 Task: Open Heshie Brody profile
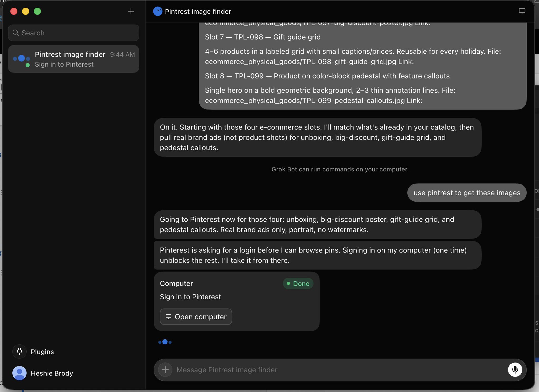tap(43, 373)
